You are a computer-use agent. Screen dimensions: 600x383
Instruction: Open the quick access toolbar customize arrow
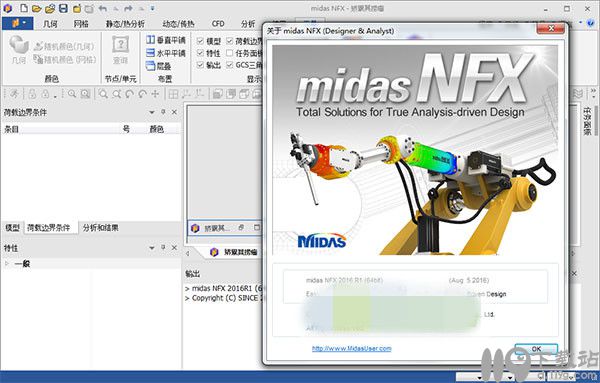coord(152,8)
